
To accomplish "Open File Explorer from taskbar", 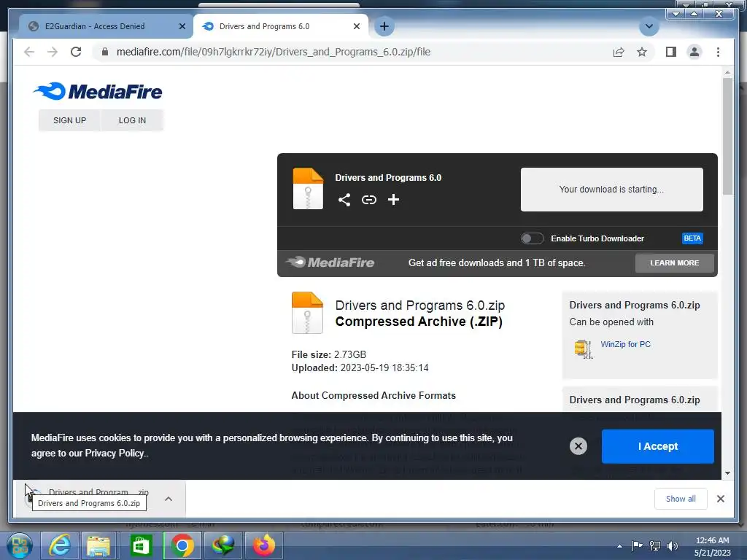I will pos(98,545).
